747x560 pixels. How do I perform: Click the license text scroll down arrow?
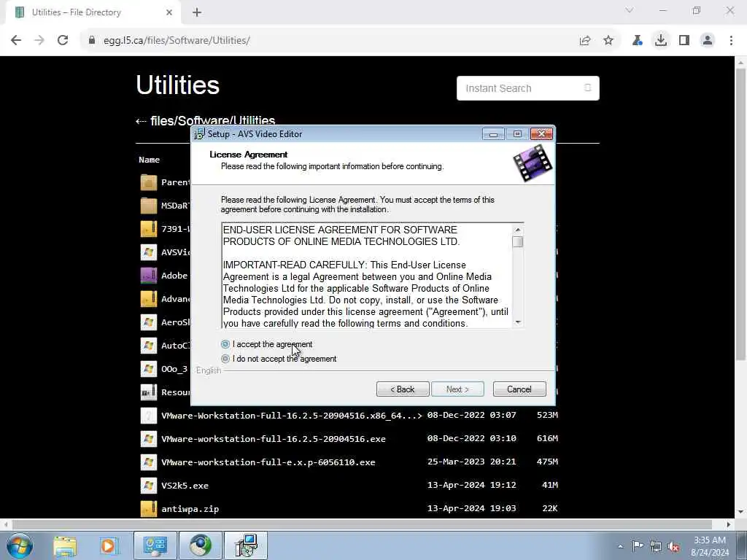click(x=518, y=322)
